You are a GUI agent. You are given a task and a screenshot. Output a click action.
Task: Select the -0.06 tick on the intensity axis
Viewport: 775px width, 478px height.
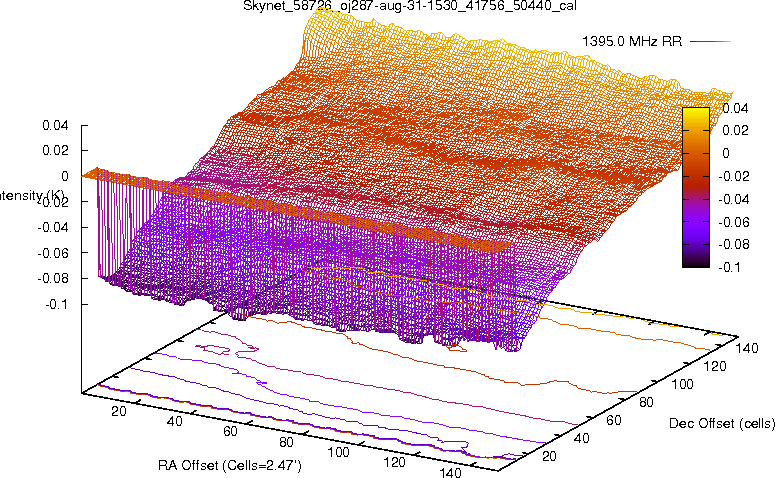[53, 253]
